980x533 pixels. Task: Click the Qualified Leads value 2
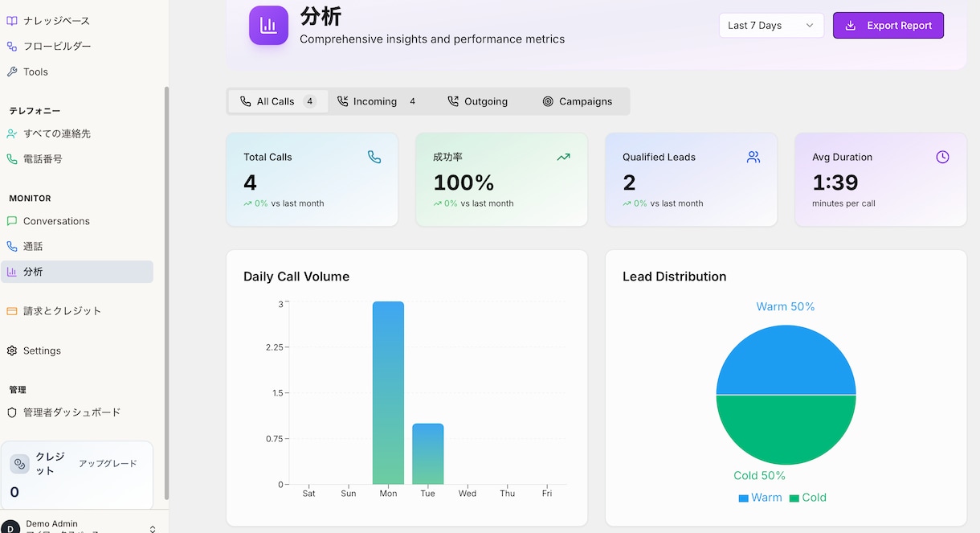(x=630, y=182)
